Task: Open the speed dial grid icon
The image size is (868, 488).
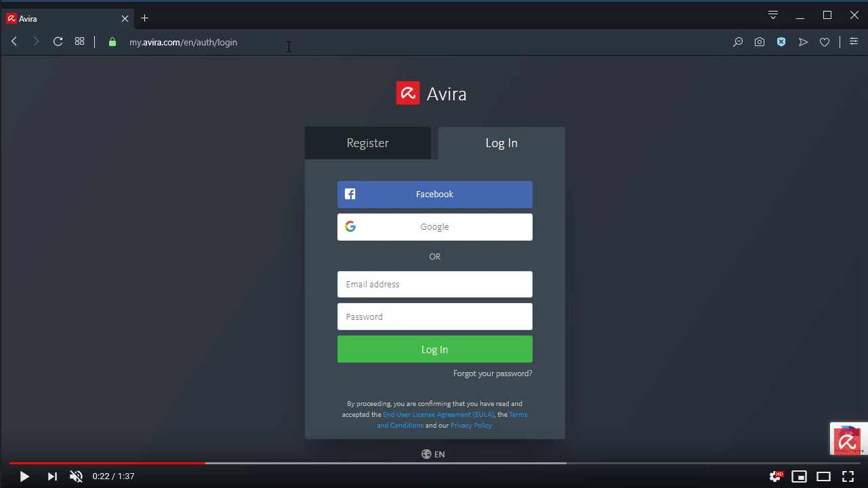Action: coord(79,41)
